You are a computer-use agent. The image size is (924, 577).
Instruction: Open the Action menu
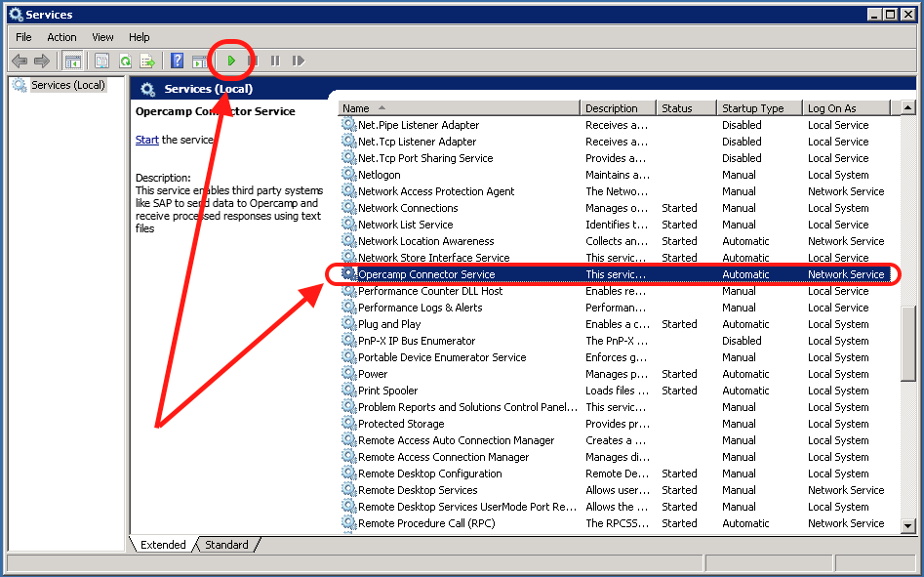tap(61, 37)
